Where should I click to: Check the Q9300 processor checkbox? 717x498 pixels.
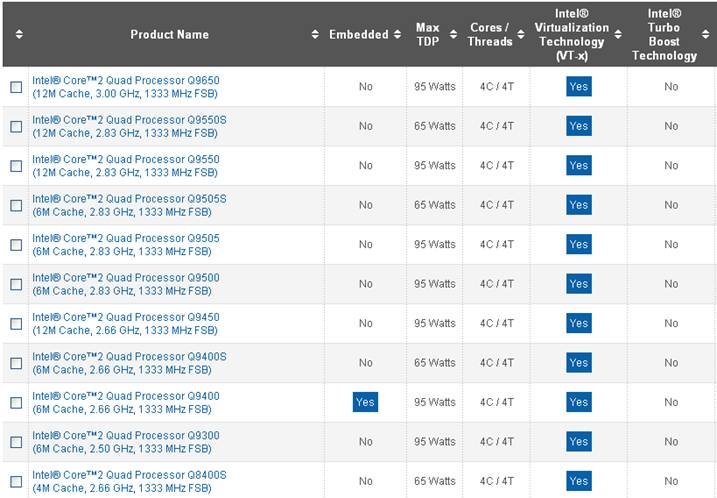pyautogui.click(x=16, y=442)
